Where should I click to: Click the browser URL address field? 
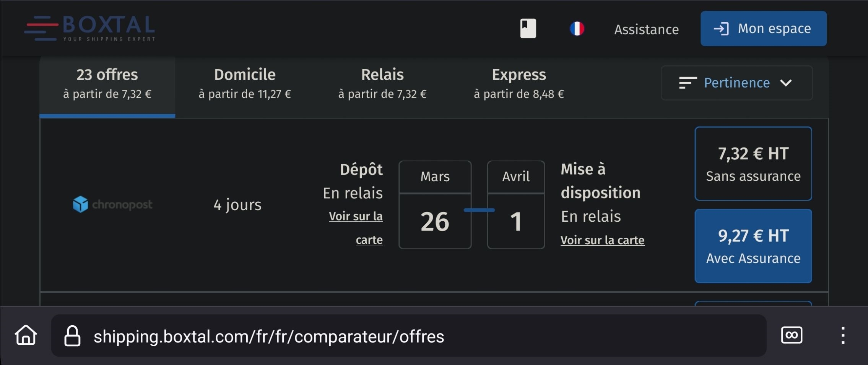pos(382,336)
